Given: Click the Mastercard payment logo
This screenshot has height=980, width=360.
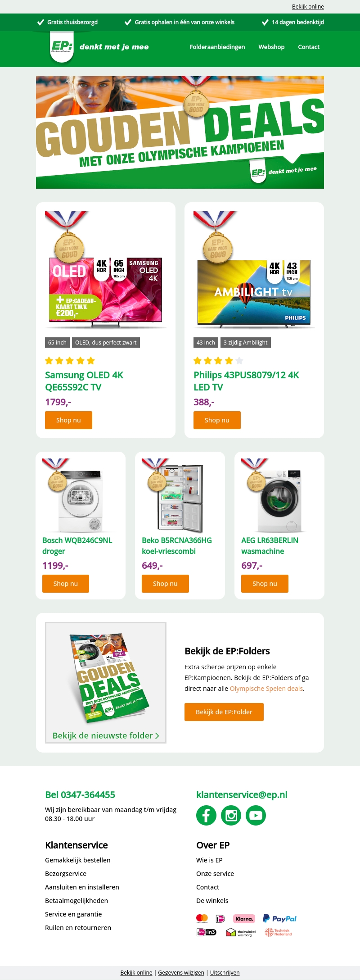Looking at the screenshot, I should coord(202,918).
